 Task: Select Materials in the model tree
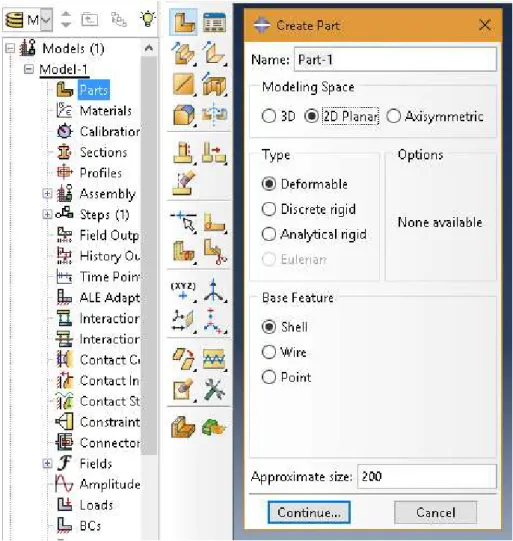(106, 111)
